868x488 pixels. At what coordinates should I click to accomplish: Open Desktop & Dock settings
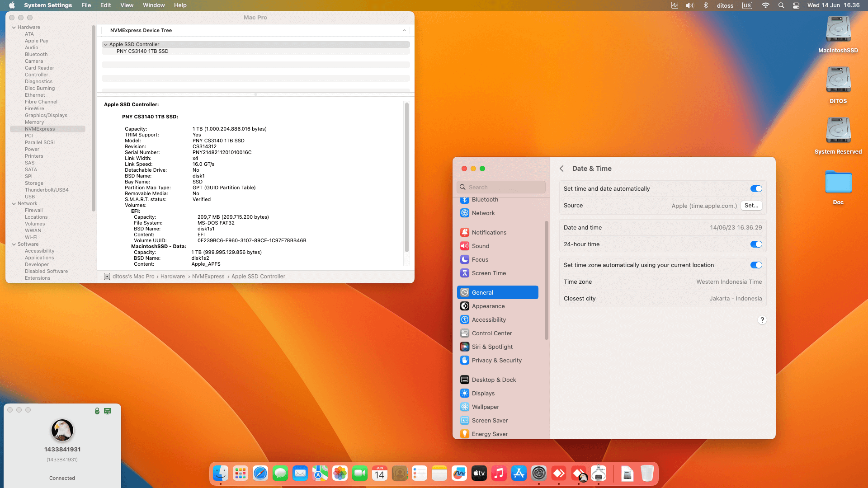[x=498, y=380]
